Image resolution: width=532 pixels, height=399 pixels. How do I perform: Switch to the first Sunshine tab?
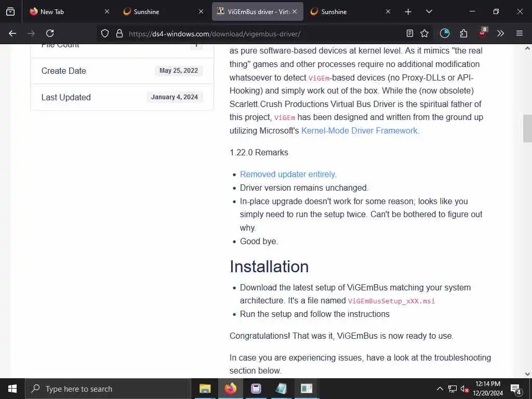[163, 11]
